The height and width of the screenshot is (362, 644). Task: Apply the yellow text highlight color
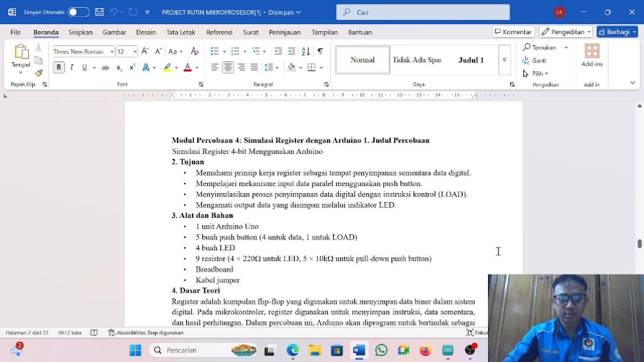click(x=167, y=67)
